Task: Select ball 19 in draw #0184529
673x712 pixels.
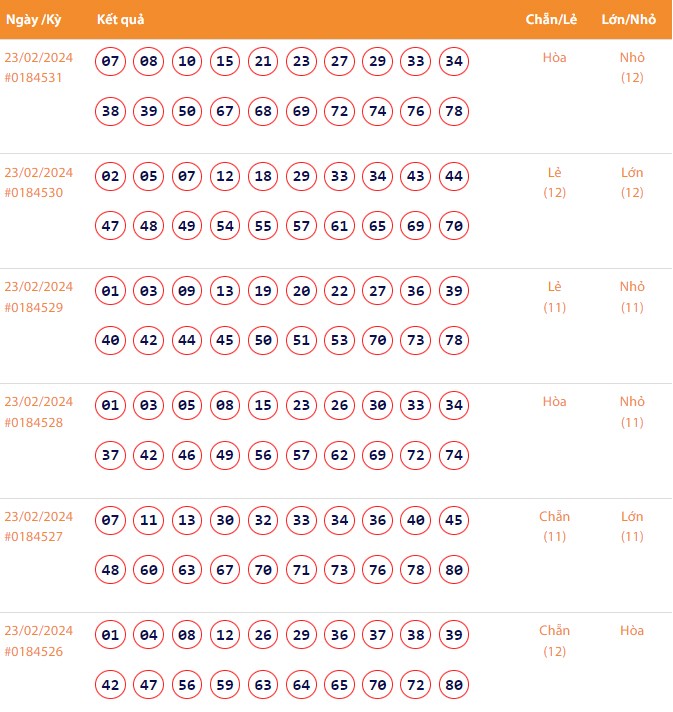Action: (263, 291)
